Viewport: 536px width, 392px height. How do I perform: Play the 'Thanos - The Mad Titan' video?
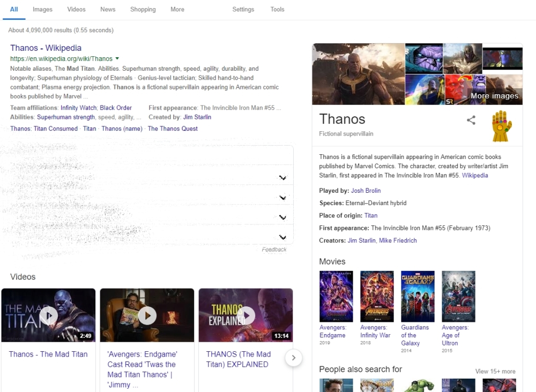(48, 315)
